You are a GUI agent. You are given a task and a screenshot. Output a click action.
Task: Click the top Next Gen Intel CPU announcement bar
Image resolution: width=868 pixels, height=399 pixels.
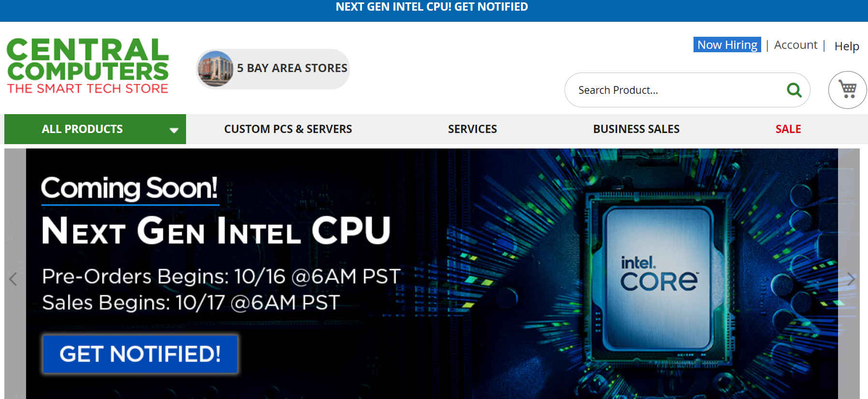(x=432, y=7)
